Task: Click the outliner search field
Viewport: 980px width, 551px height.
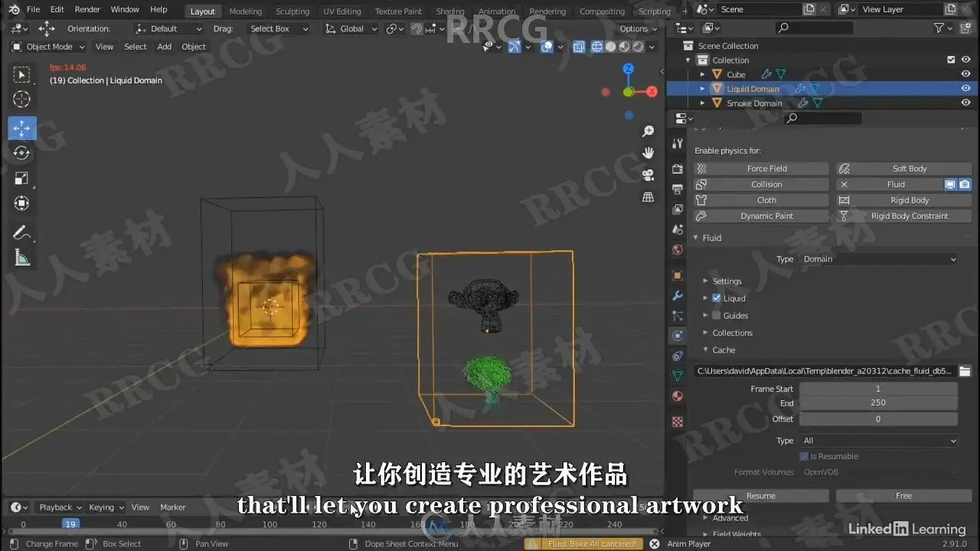Action: click(x=813, y=28)
